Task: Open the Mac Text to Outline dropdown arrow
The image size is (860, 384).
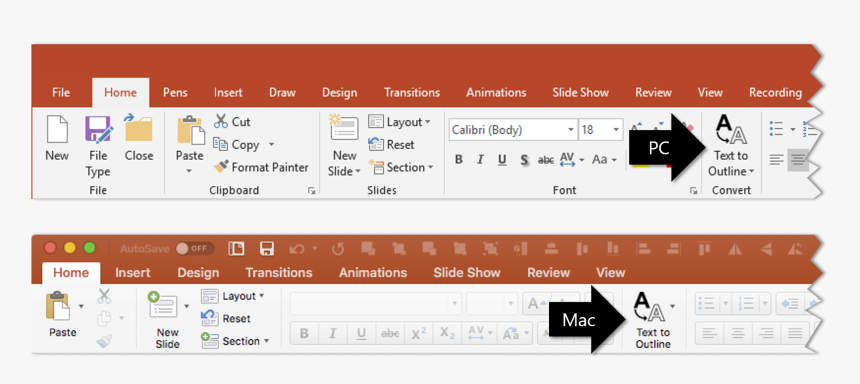Action: point(673,306)
